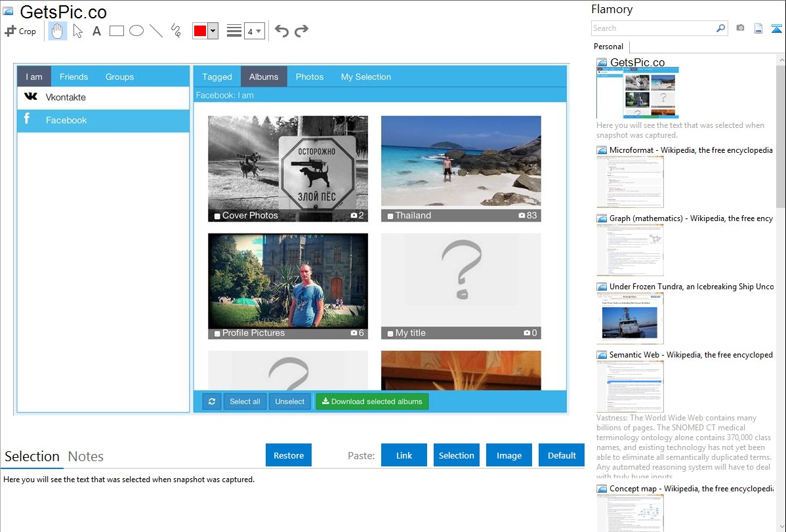Tick the Thailand album checkbox
786x532 pixels.
pos(390,216)
